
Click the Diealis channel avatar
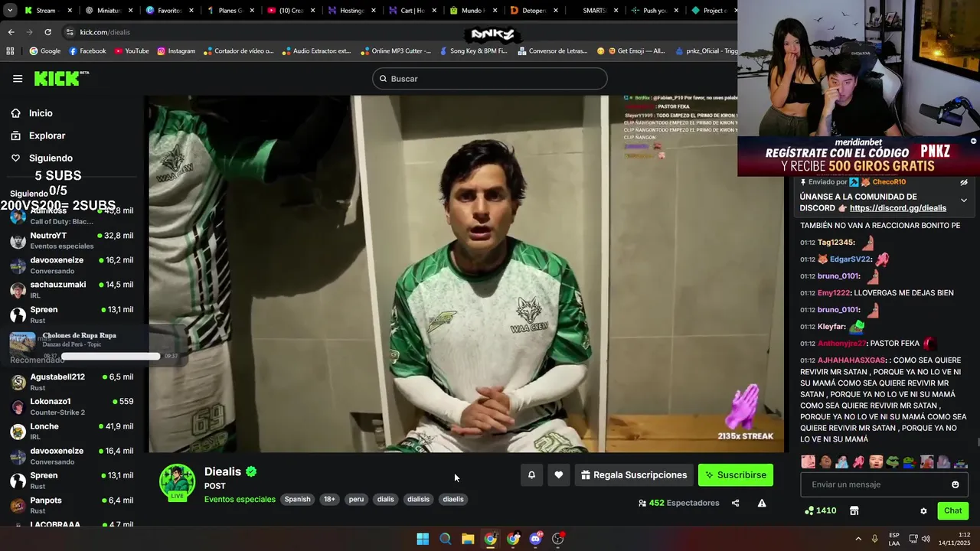pos(177,481)
